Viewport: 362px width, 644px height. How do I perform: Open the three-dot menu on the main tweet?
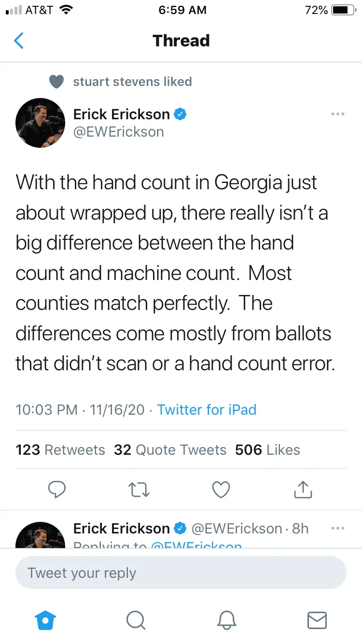[x=338, y=114]
